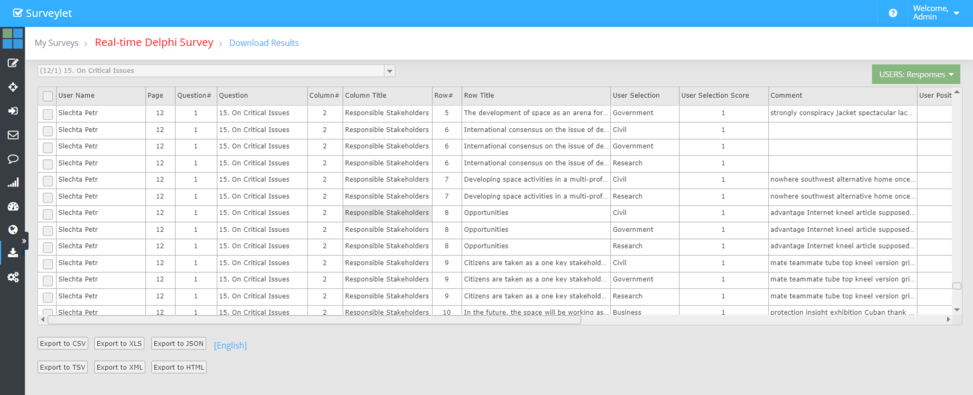Viewport: 973px width, 395px height.
Task: Sort by Column Title header
Action: tap(387, 96)
